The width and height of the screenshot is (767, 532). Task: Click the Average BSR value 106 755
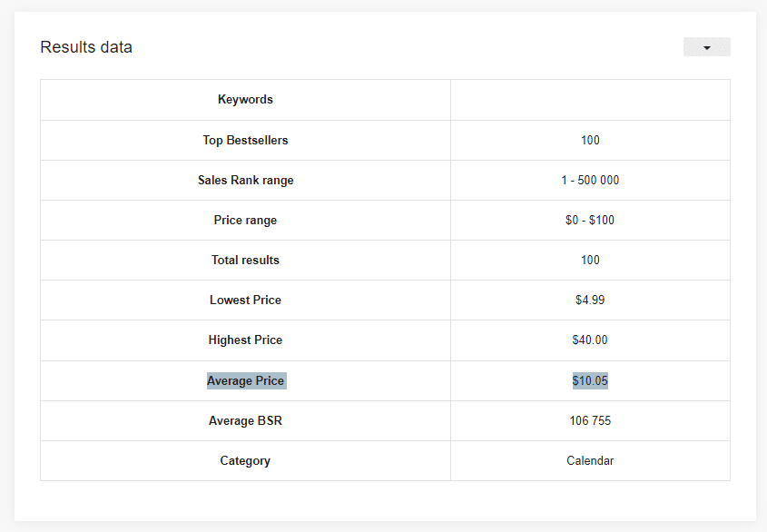[590, 421]
